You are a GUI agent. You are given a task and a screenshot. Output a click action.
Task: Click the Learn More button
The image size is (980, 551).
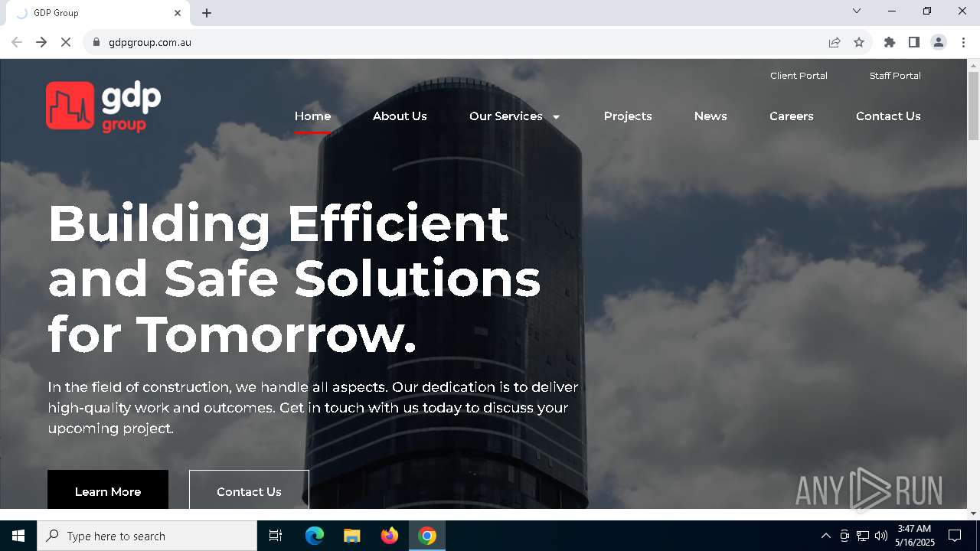(108, 490)
